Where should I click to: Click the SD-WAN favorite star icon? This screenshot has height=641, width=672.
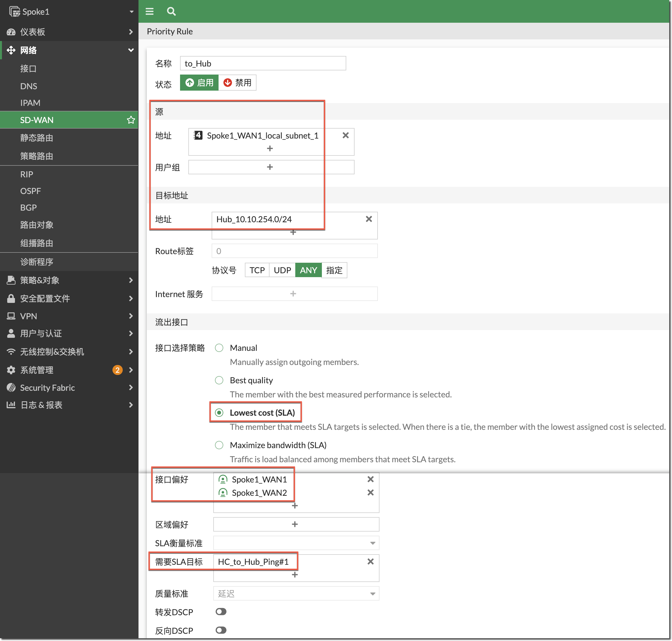(131, 120)
